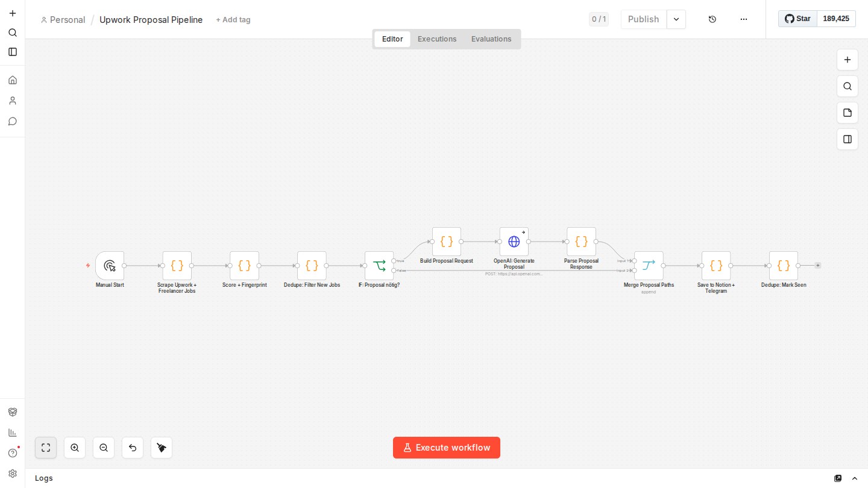Screen dimensions: 868x488
Task: Click the false output of IF node
Action: click(x=394, y=271)
